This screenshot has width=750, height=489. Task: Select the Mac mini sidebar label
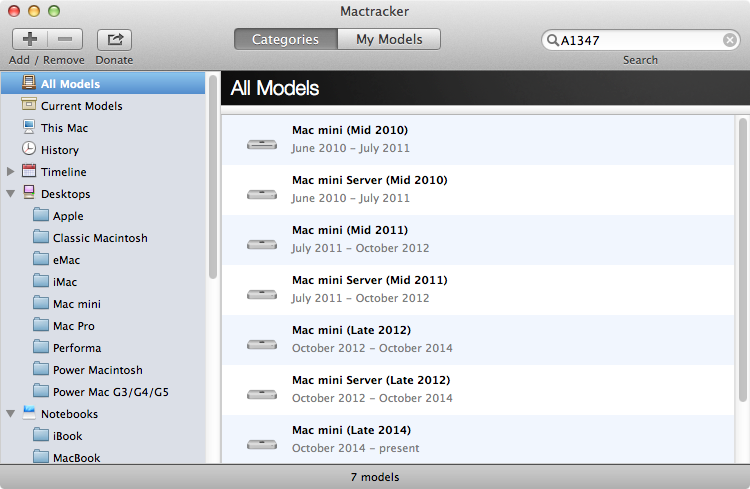click(77, 304)
